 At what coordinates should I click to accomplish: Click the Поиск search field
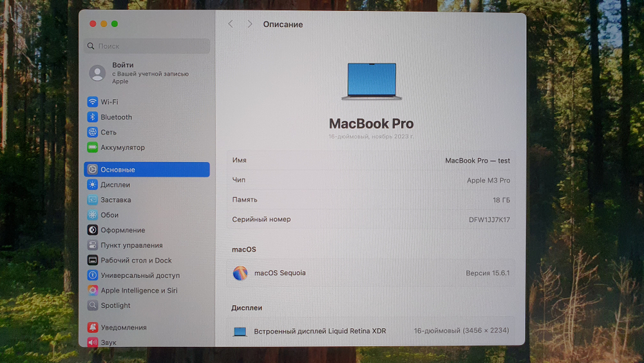(x=147, y=46)
